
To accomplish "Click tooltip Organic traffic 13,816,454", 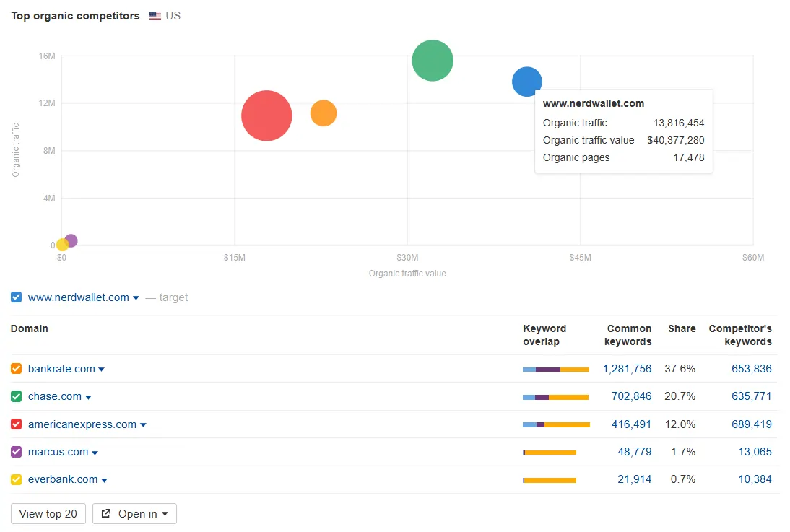I will click(x=624, y=123).
